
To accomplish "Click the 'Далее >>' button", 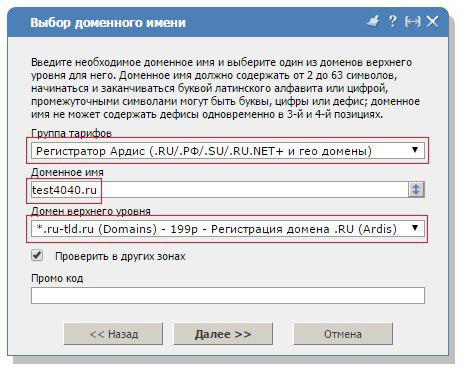I will click(x=223, y=334).
